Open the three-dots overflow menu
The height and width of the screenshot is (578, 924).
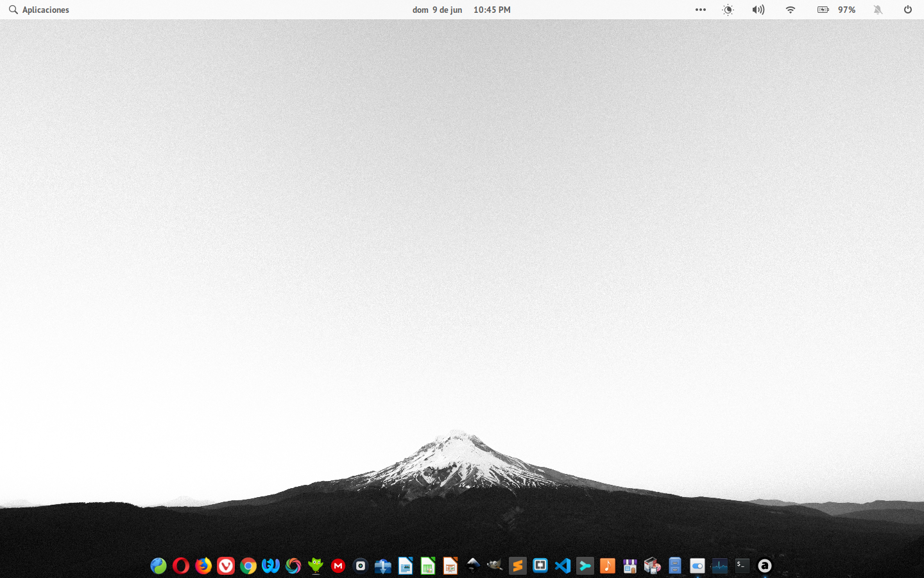coord(701,10)
